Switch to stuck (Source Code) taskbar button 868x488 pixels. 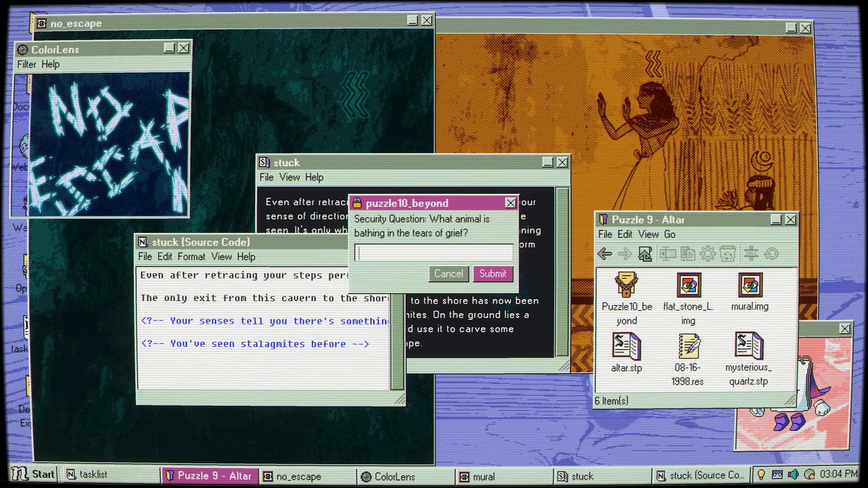point(701,475)
